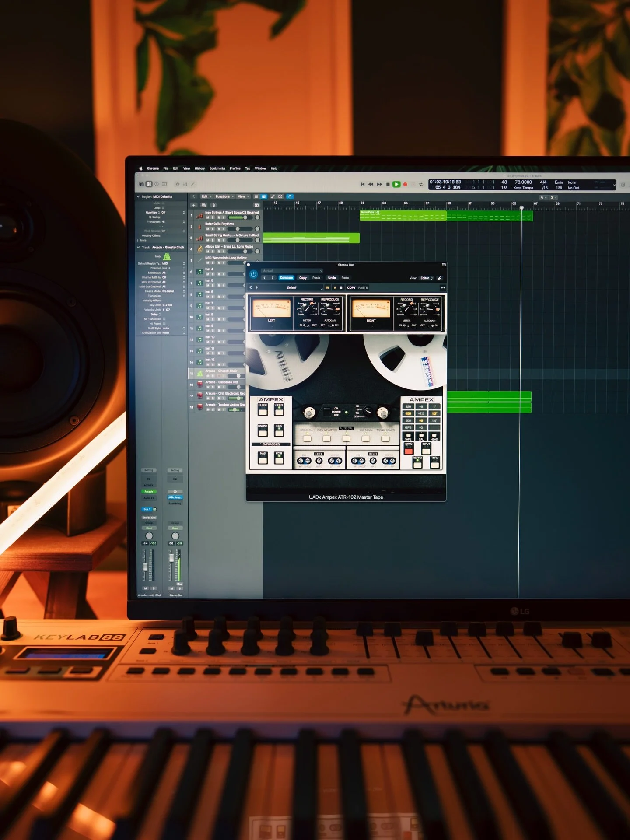The height and width of the screenshot is (840, 630).
Task: Select the CCIR emphasis EQ button
Action: coord(279,458)
